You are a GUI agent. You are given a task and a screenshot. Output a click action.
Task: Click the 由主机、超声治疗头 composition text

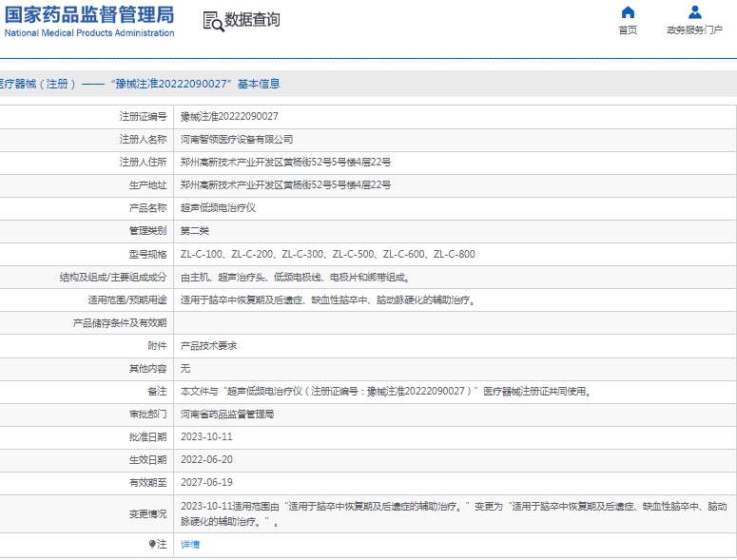coord(296,278)
